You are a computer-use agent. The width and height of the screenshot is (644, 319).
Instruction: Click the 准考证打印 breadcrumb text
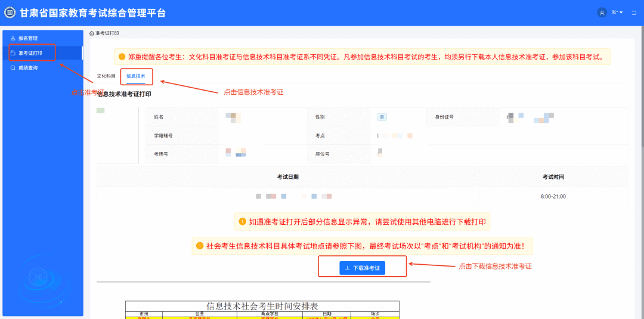(x=107, y=33)
